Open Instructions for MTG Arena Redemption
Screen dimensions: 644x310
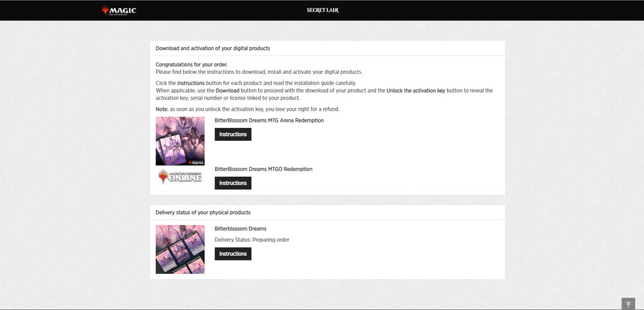(x=232, y=134)
